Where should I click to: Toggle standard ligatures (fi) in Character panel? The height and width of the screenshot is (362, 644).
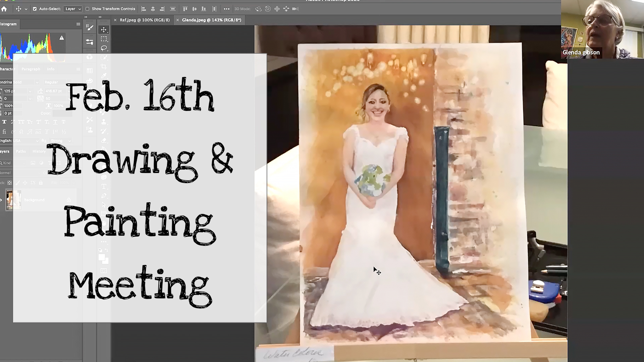(4, 132)
